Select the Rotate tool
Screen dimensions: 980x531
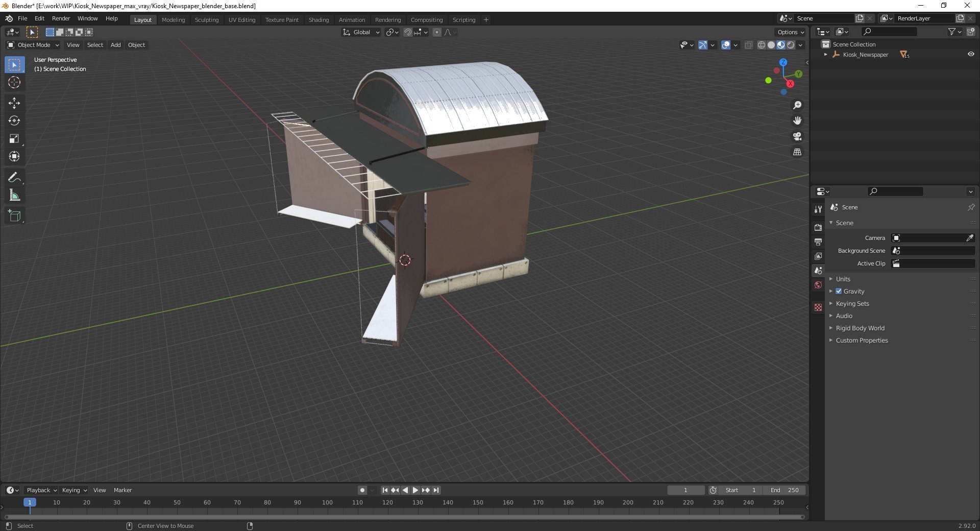(14, 121)
